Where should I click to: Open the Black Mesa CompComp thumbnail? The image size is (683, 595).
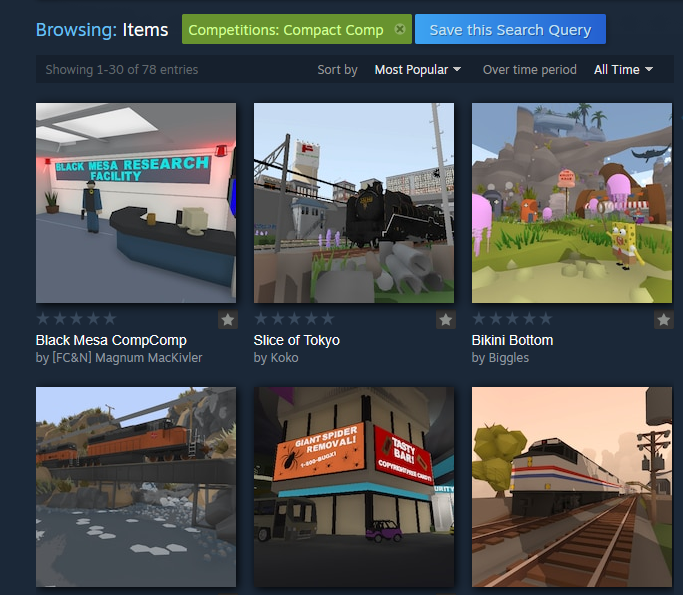pyautogui.click(x=136, y=203)
